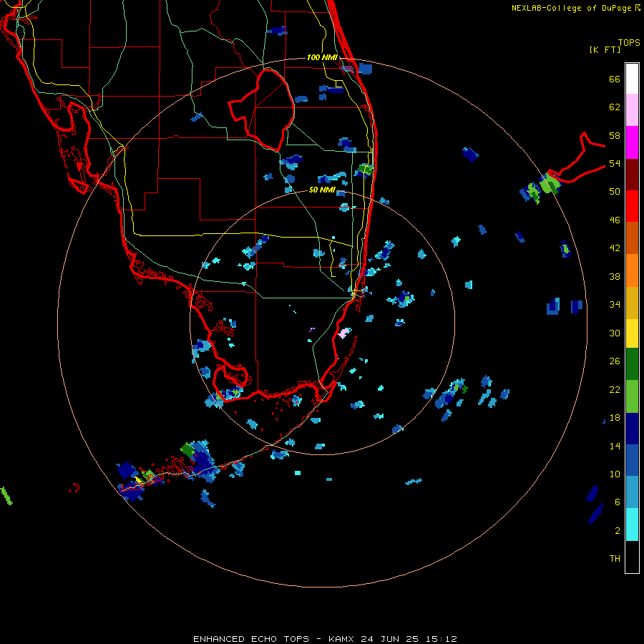This screenshot has width=644, height=644.
Task: Choose the yellow legend swatch
Action: tap(632, 333)
